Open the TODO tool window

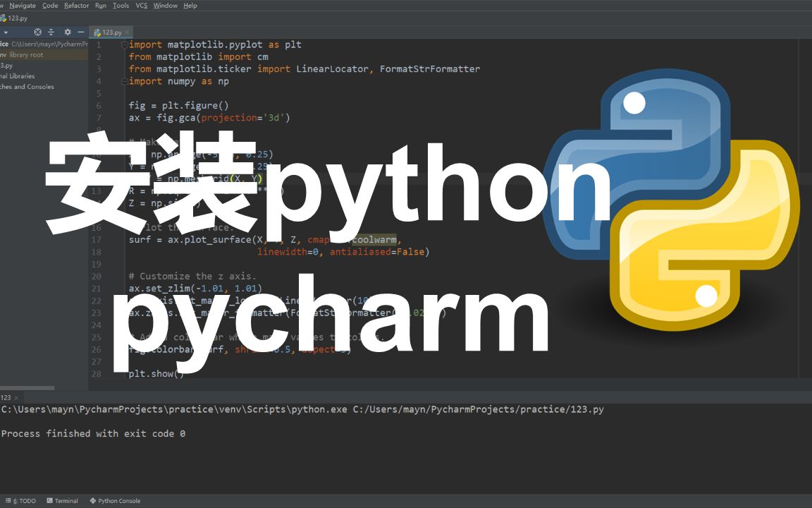pos(25,500)
